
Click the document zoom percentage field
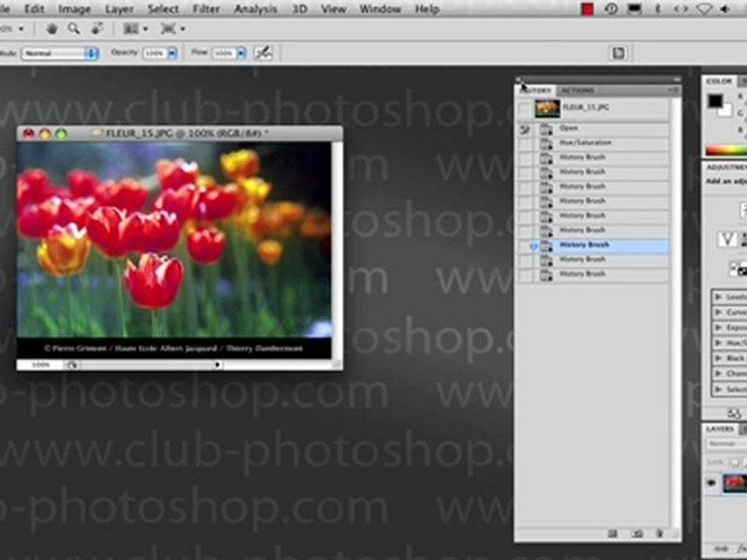pos(40,365)
